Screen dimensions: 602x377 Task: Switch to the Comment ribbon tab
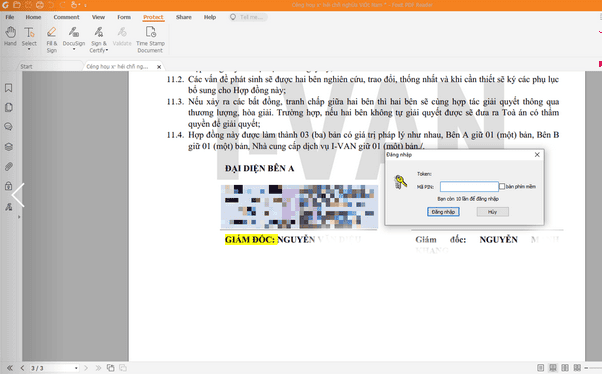(66, 17)
